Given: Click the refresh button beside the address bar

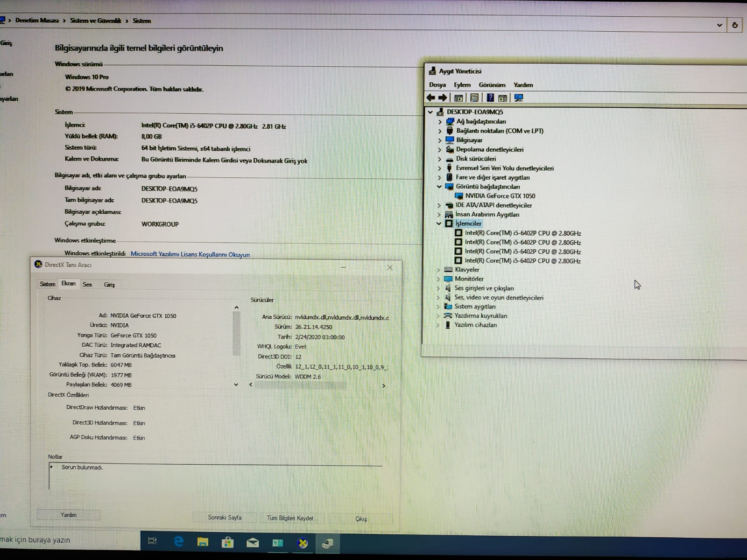Looking at the screenshot, I should (x=735, y=25).
